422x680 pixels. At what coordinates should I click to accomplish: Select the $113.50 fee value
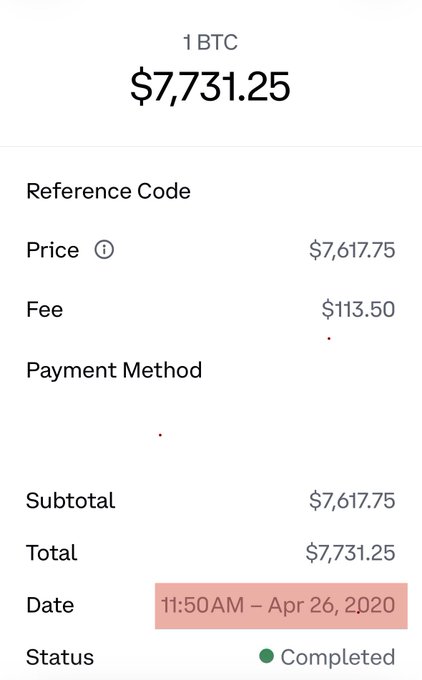point(358,310)
